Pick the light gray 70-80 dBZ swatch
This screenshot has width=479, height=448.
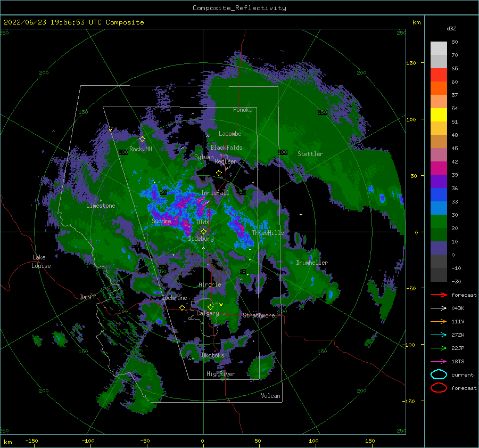pyautogui.click(x=439, y=48)
